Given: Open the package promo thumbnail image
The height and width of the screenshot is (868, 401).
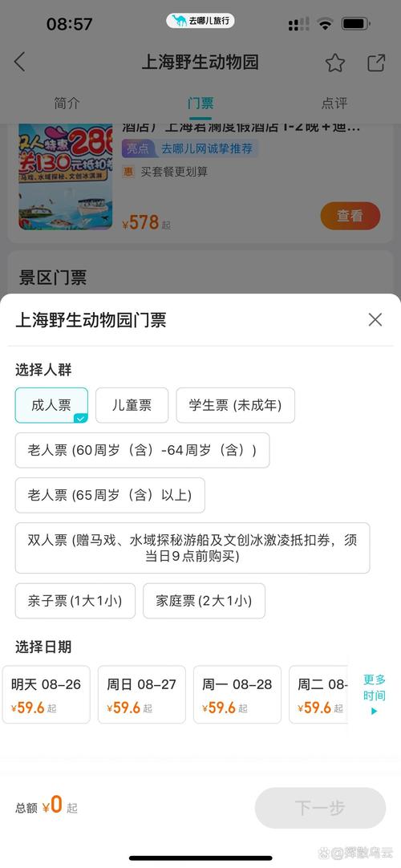Looking at the screenshot, I should coord(65,176).
